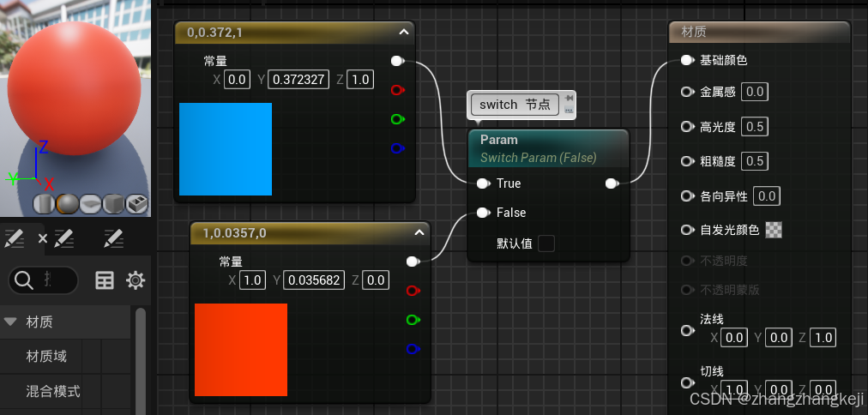The width and height of the screenshot is (868, 415).
Task: Click the False input pin on Switch Param
Action: (x=483, y=213)
